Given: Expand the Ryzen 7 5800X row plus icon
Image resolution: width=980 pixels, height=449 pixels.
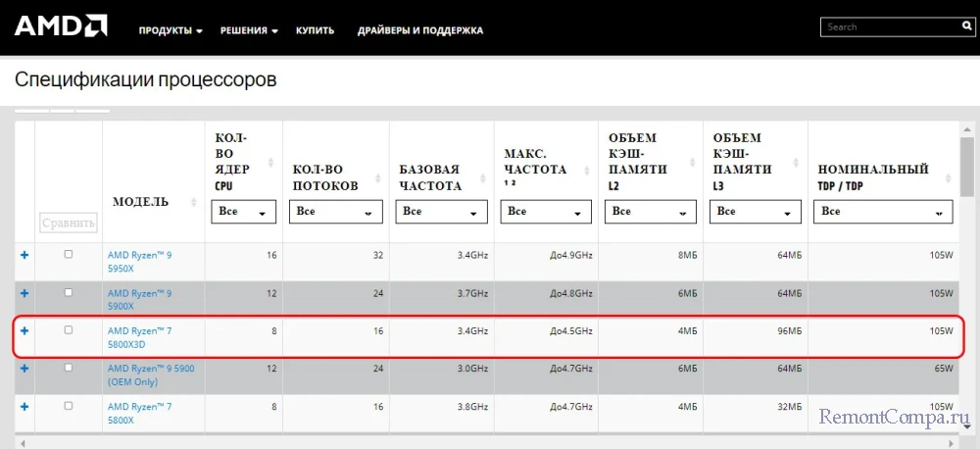Looking at the screenshot, I should (24, 406).
